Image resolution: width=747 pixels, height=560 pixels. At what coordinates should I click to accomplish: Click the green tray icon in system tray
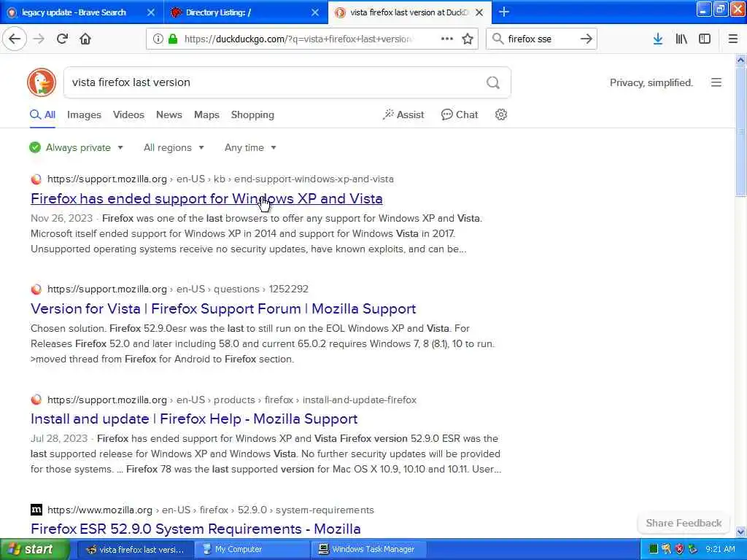[654, 549]
